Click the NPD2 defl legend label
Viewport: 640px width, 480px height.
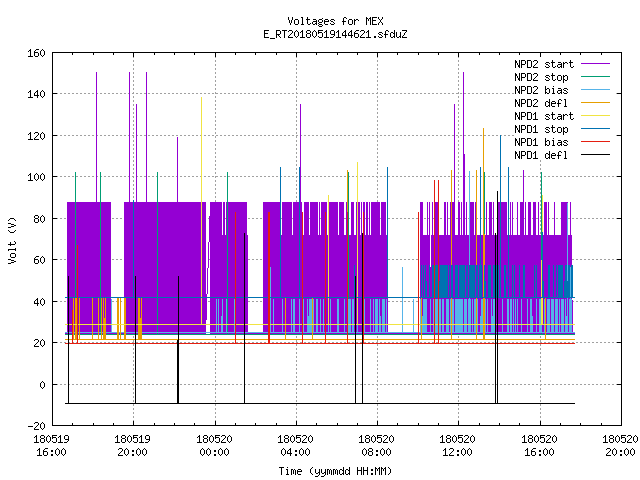pos(541,103)
